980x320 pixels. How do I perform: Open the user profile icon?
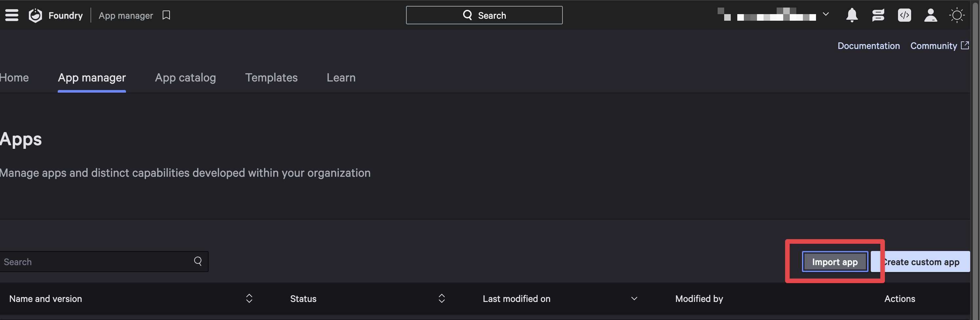point(930,15)
